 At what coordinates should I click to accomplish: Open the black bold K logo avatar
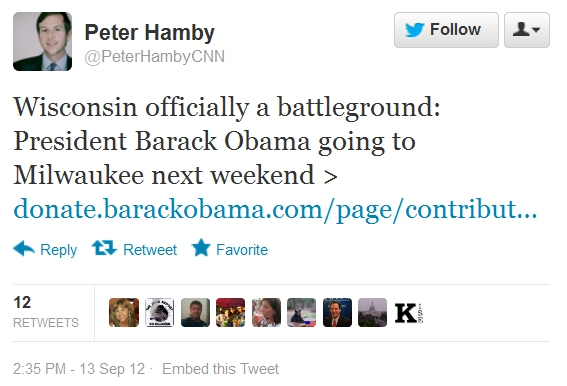pos(408,313)
